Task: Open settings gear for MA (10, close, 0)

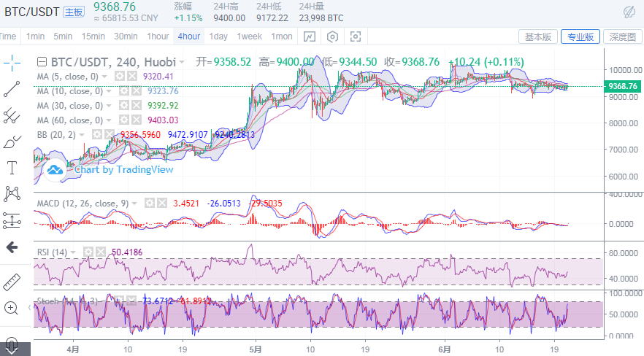Action: pyautogui.click(x=124, y=91)
